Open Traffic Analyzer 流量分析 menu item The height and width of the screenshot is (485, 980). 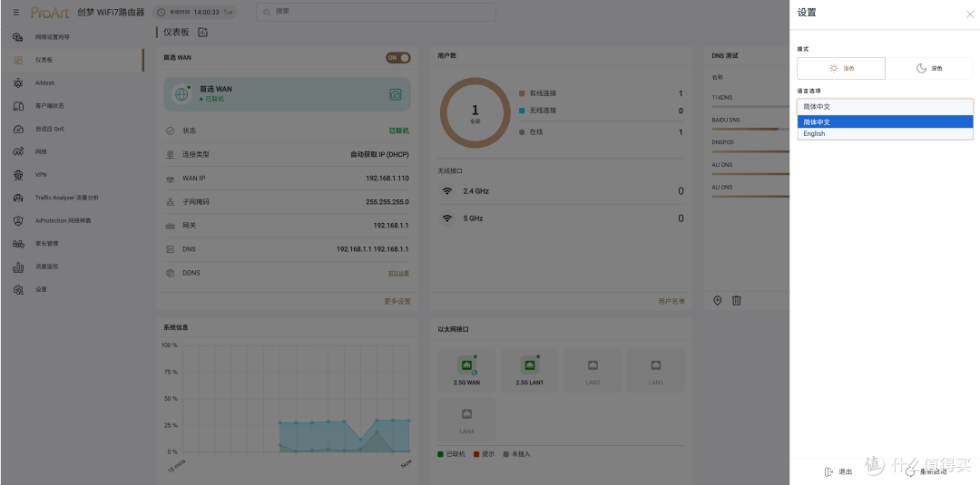coord(67,198)
